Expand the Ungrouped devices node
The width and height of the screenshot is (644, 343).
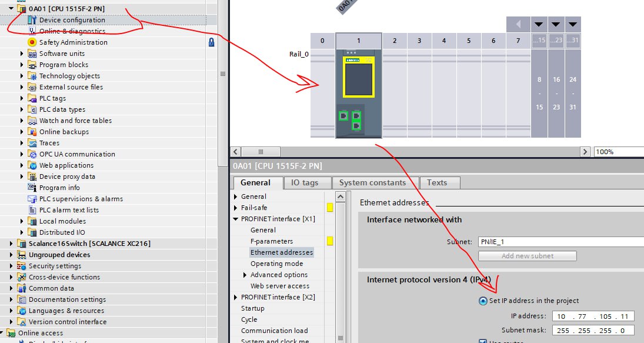point(11,255)
